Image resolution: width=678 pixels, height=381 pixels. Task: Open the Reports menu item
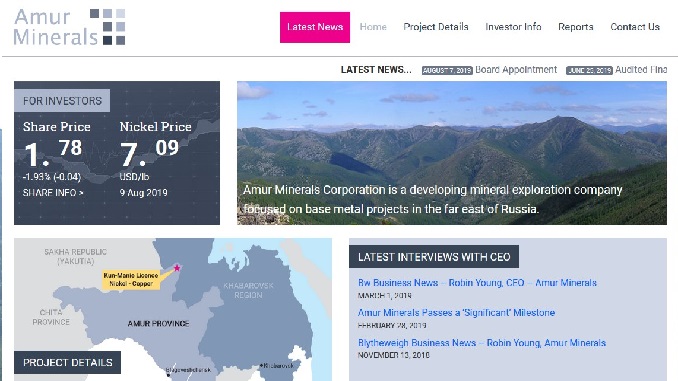tap(576, 27)
